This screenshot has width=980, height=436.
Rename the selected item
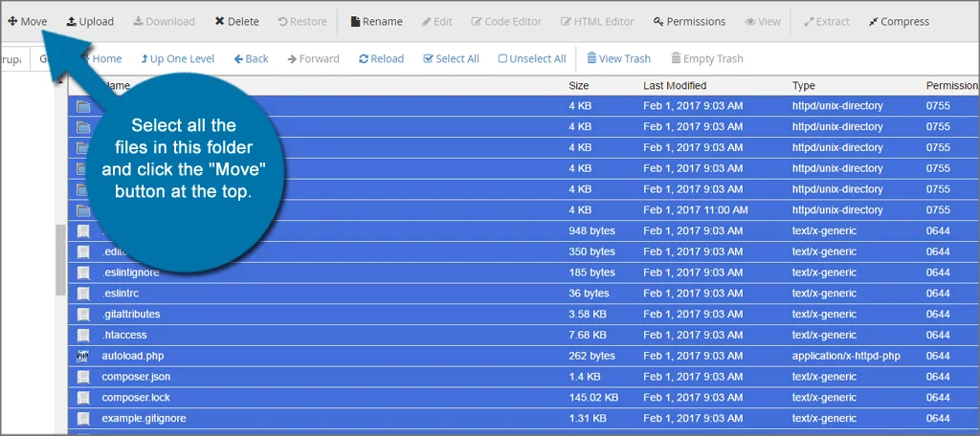tap(376, 22)
